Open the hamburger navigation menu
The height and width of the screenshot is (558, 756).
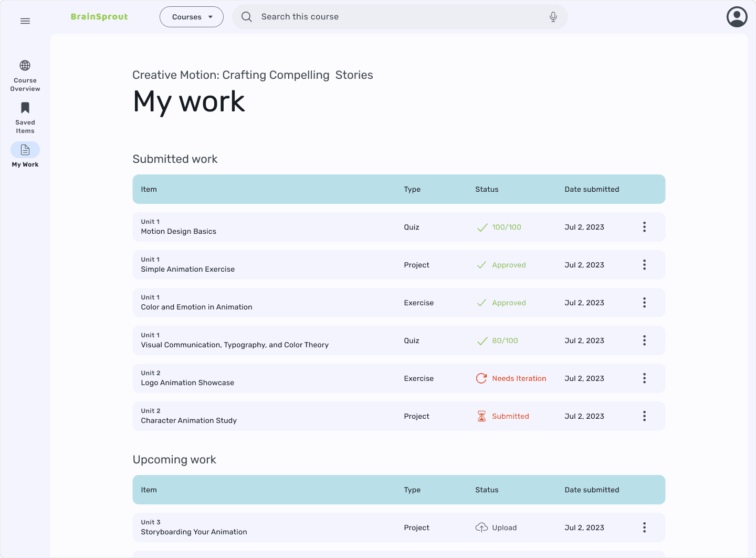(25, 21)
